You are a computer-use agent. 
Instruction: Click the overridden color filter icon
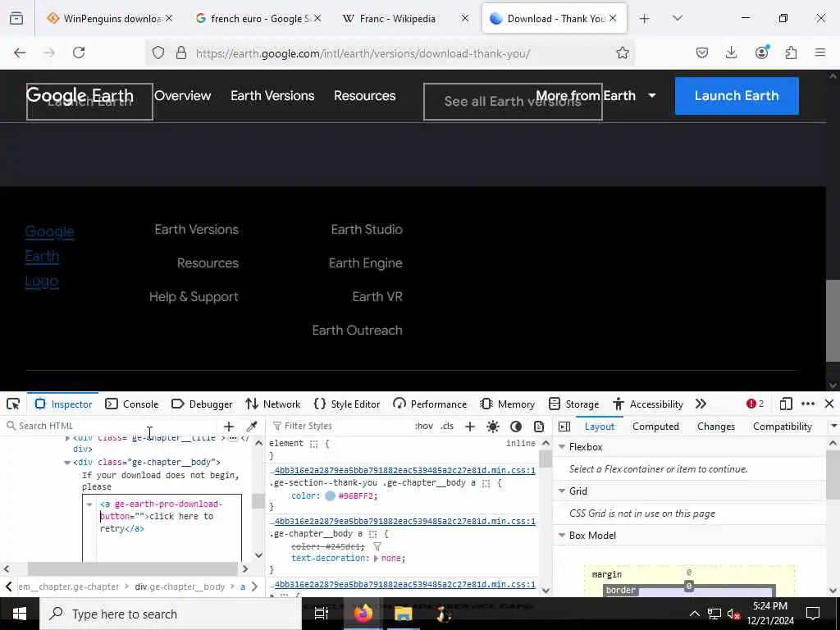(377, 546)
